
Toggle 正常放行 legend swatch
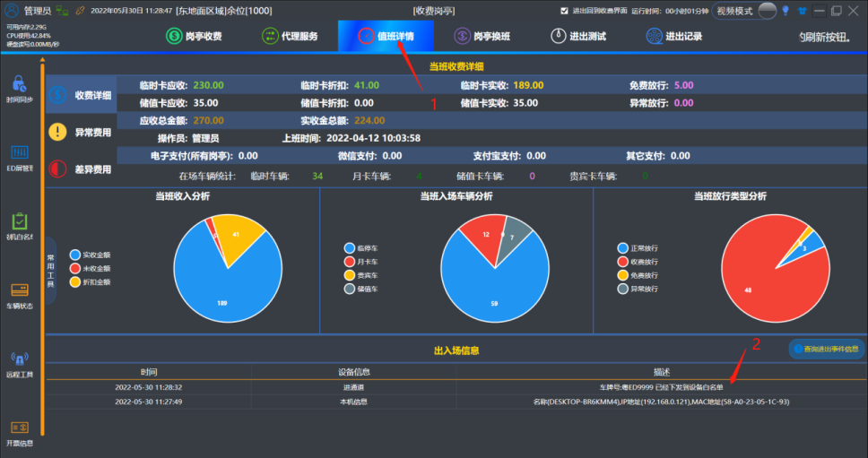623,248
